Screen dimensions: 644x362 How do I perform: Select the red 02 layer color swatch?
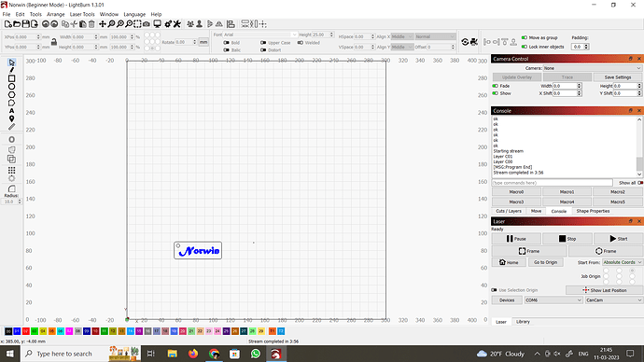pyautogui.click(x=25, y=331)
